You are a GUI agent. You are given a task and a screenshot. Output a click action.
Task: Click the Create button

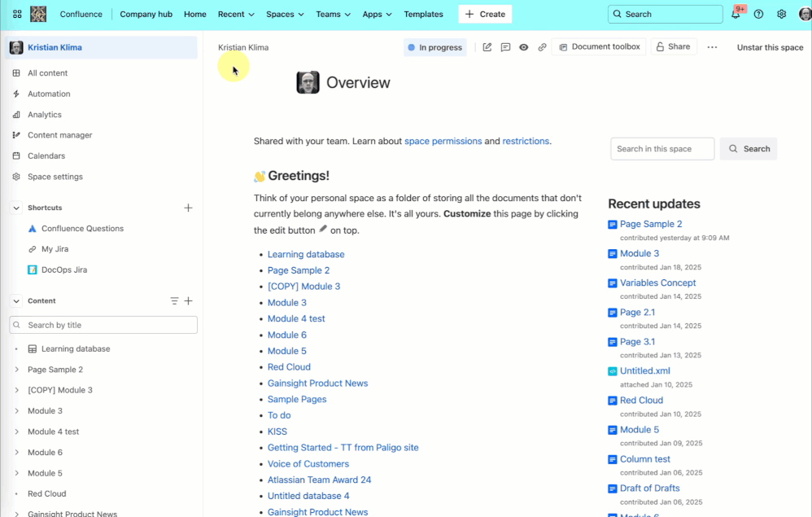coord(485,14)
